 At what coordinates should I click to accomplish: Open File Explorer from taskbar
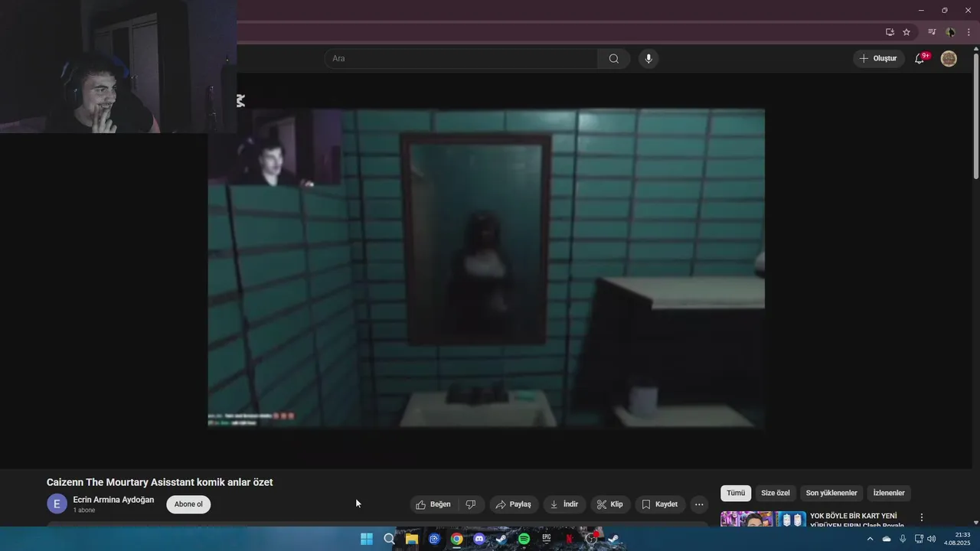[x=412, y=539]
